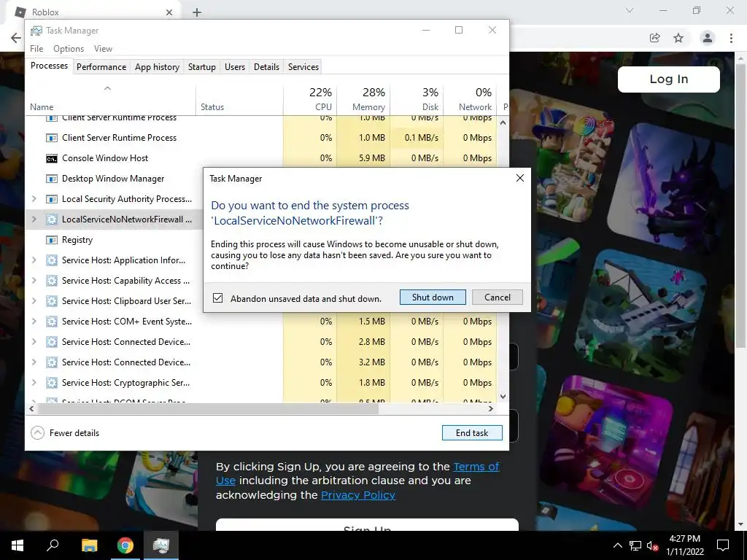
Task: Click the Registry process icon
Action: pos(52,240)
